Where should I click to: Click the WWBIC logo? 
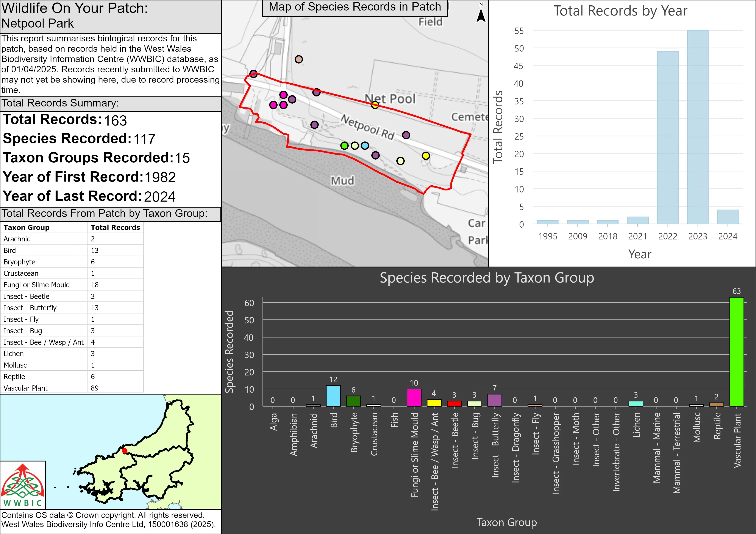pyautogui.click(x=23, y=485)
